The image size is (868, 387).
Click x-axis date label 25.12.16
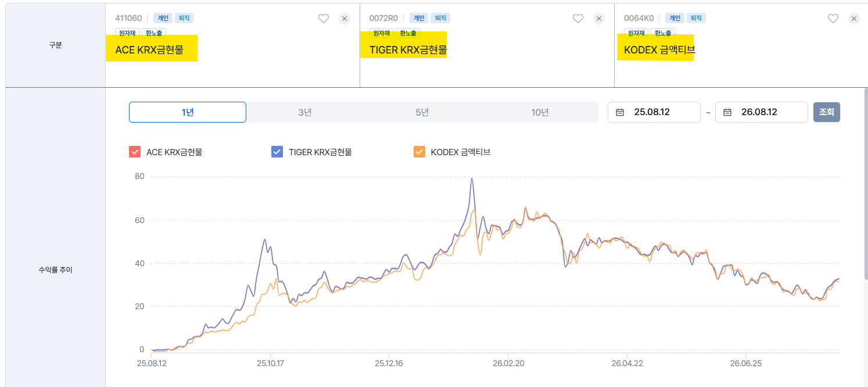coord(389,363)
